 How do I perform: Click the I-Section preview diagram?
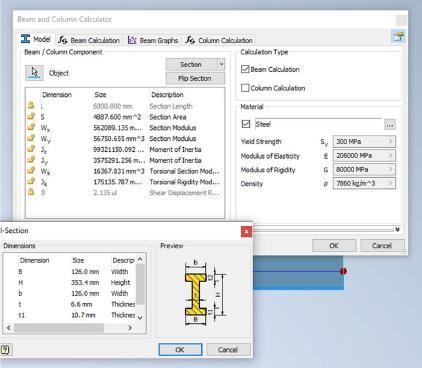[x=204, y=292]
